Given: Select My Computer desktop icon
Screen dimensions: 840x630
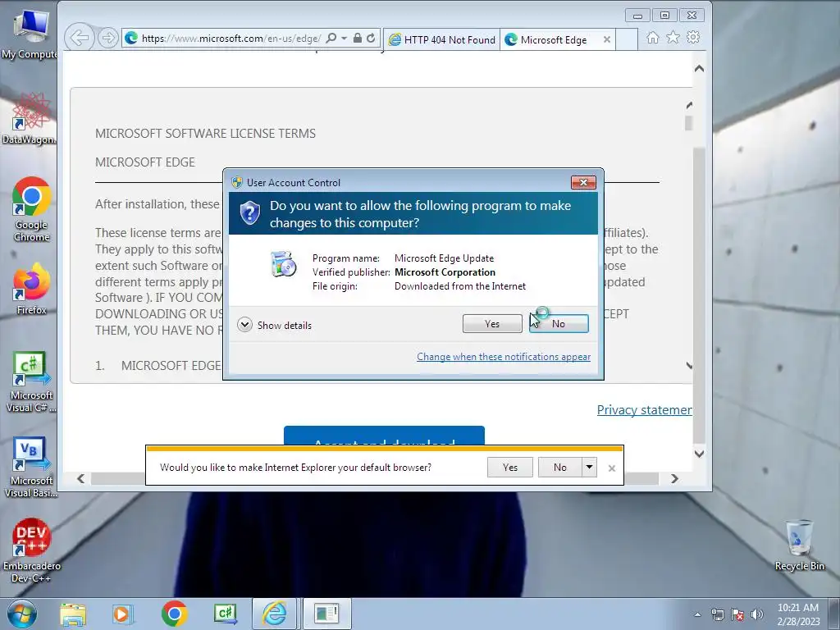Looking at the screenshot, I should (30, 34).
